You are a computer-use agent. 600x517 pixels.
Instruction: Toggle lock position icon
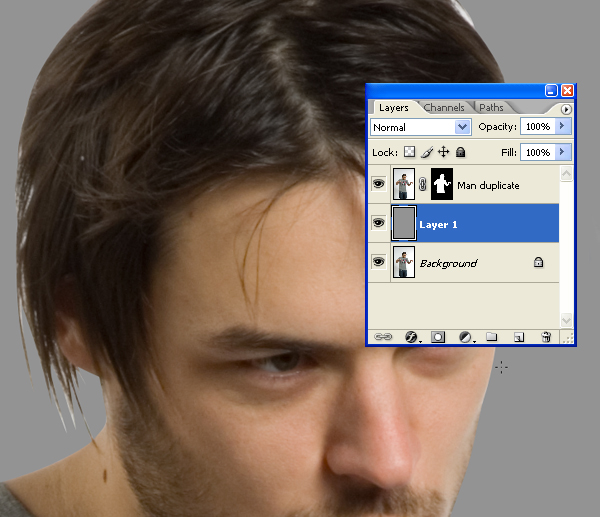coord(443,152)
